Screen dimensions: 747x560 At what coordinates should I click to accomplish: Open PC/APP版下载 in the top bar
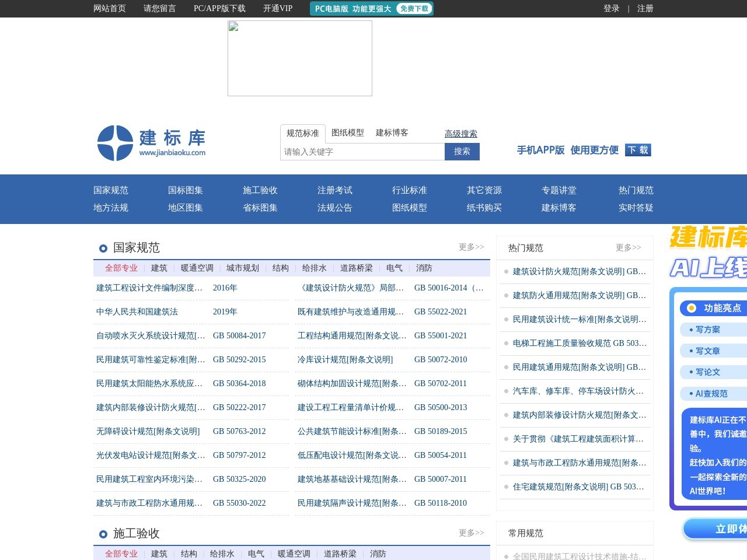click(219, 9)
